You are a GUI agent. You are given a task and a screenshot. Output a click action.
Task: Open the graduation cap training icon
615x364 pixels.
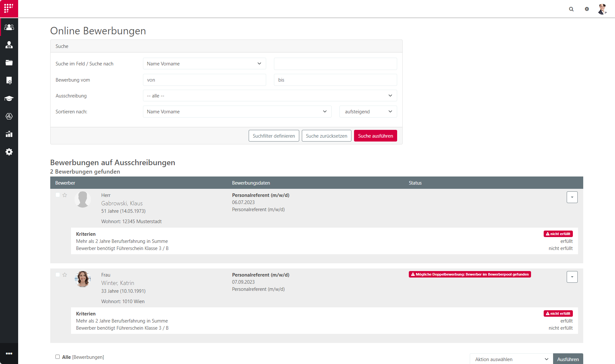[9, 98]
